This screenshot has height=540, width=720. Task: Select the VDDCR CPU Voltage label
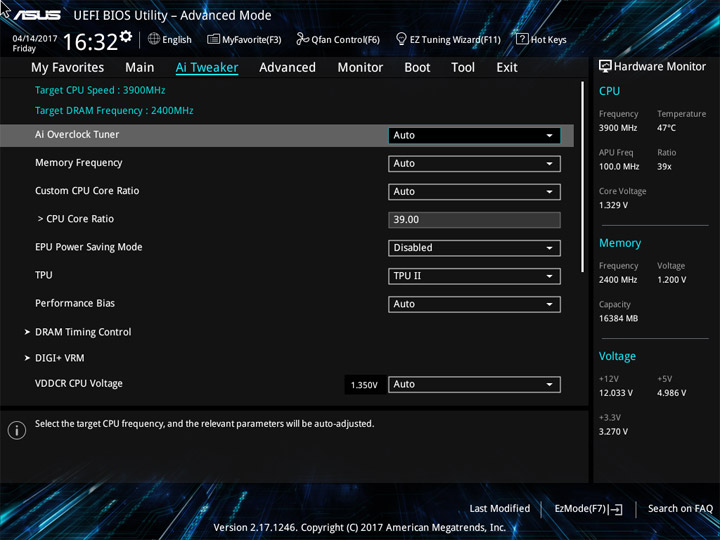point(79,383)
